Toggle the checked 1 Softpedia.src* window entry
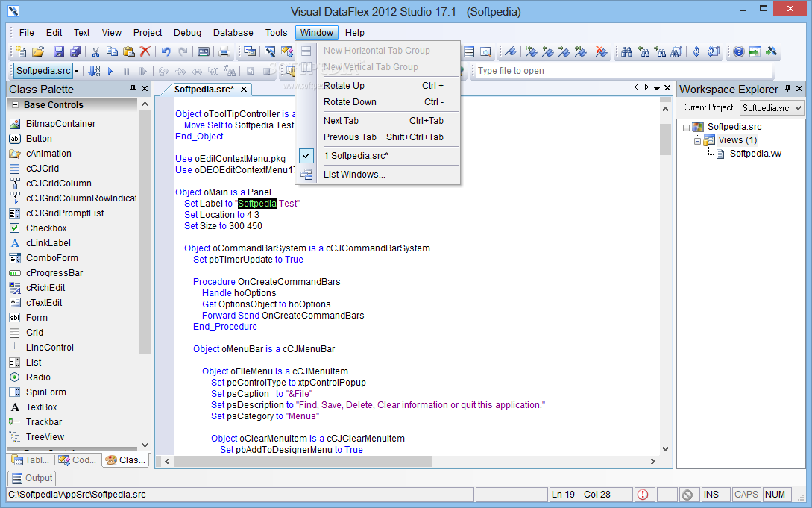This screenshot has height=508, width=812. 377,156
